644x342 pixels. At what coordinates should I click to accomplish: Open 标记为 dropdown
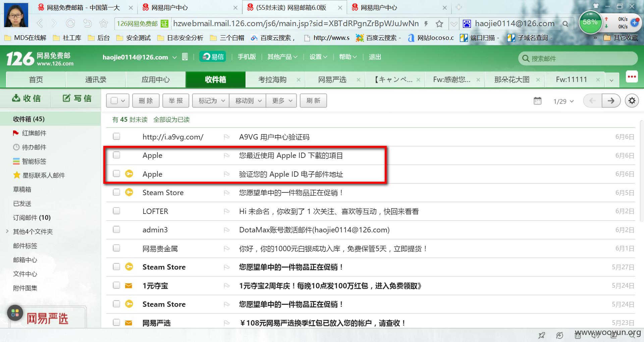pyautogui.click(x=211, y=101)
